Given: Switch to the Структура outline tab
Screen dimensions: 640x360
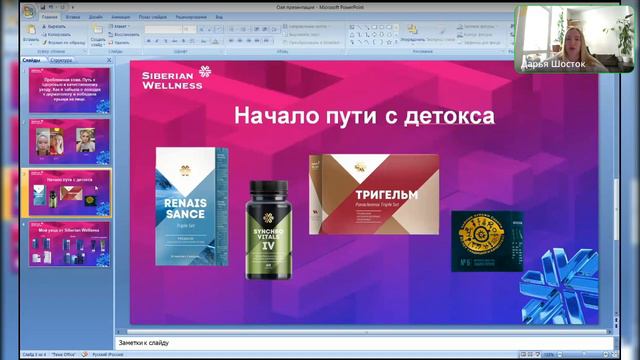Looking at the screenshot, I should (62, 60).
